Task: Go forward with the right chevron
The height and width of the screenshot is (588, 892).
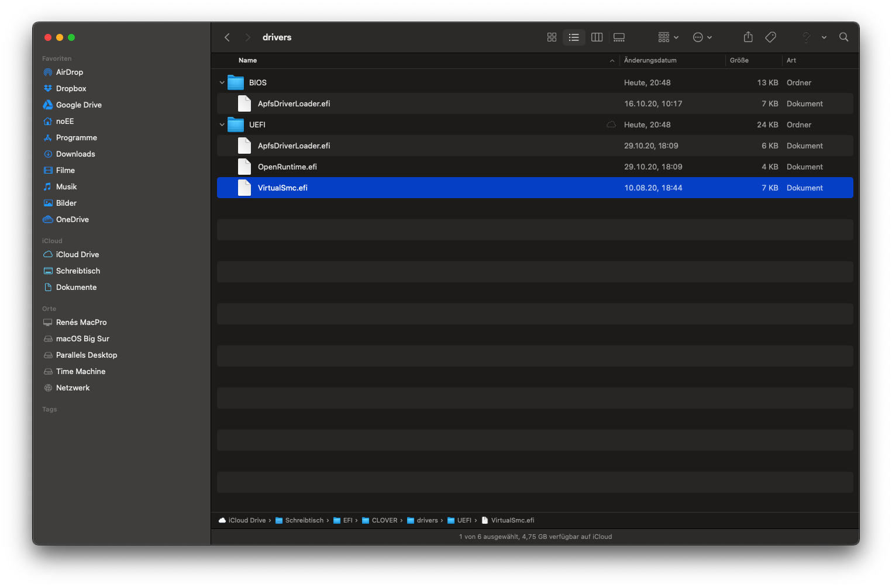Action: click(x=247, y=37)
